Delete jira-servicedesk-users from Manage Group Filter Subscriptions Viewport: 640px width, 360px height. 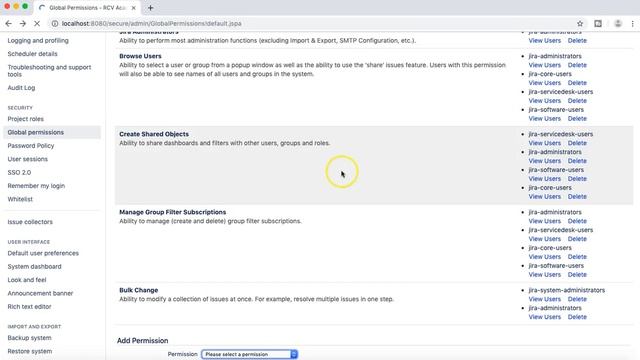(577, 239)
